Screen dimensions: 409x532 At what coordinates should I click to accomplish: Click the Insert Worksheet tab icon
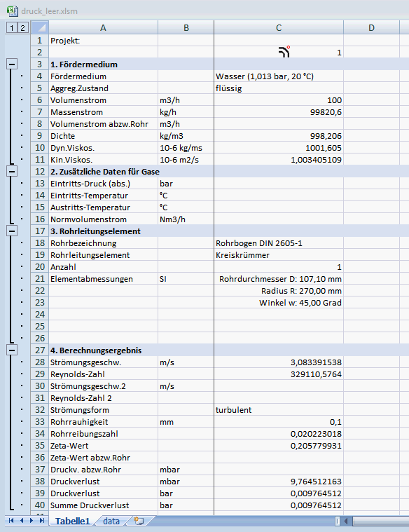[139, 521]
